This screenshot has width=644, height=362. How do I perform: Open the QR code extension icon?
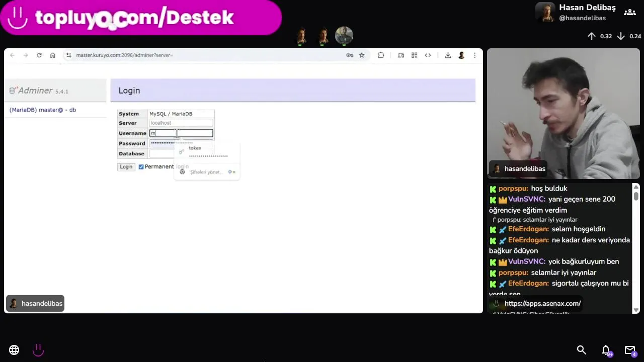pos(415,55)
